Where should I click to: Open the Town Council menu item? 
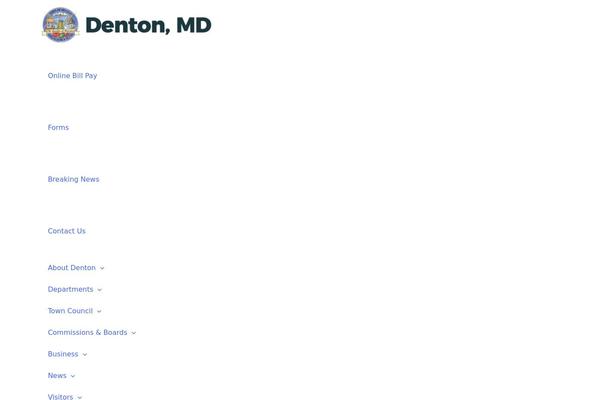[70, 311]
